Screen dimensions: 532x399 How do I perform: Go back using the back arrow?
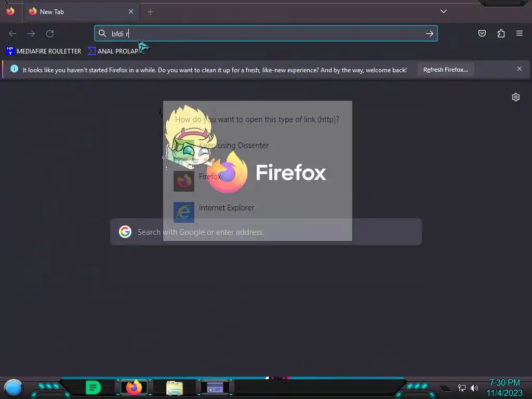tap(12, 34)
